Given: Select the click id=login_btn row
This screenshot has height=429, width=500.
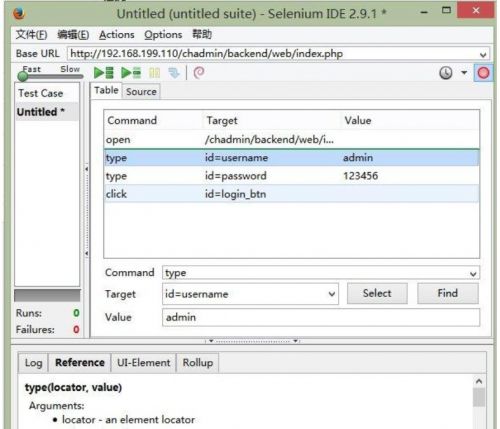Looking at the screenshot, I should (292, 194).
